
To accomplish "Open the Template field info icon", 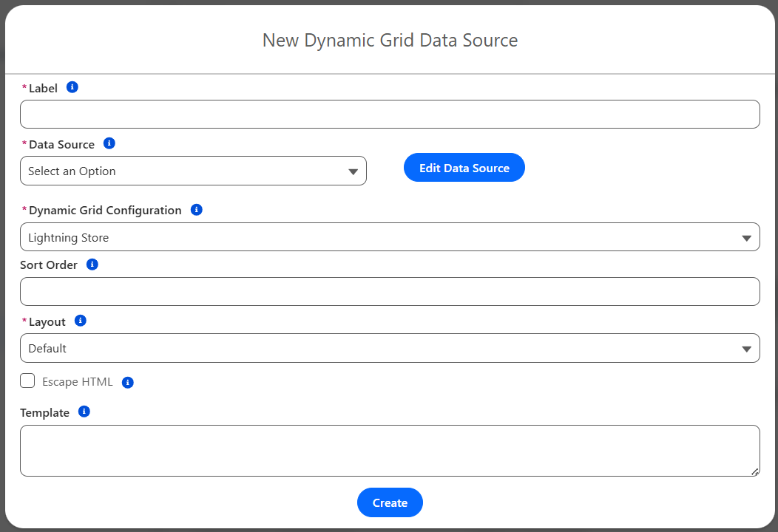I will click(84, 412).
